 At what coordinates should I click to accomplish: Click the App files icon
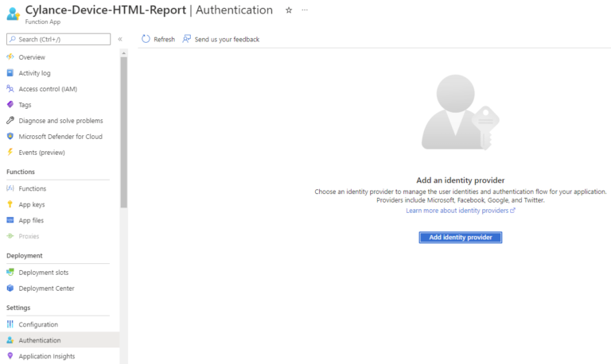point(10,220)
